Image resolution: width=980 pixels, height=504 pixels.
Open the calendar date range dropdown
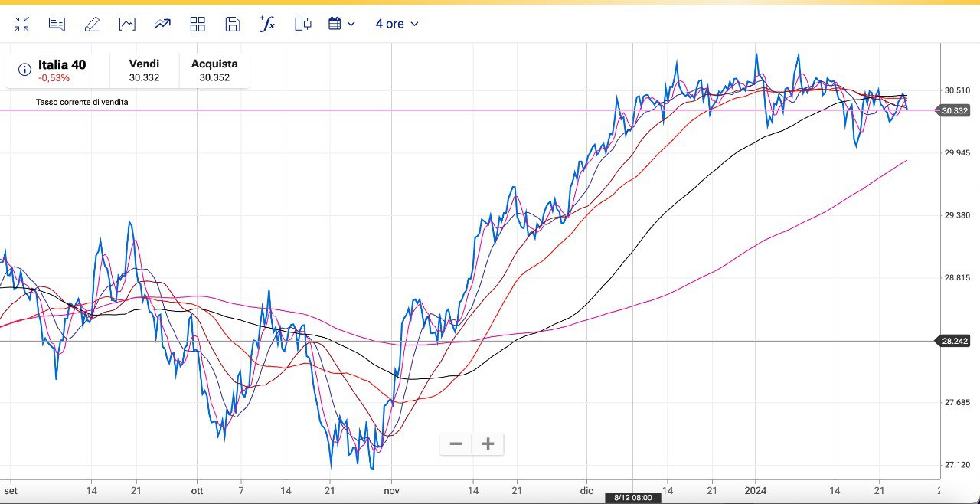click(341, 24)
